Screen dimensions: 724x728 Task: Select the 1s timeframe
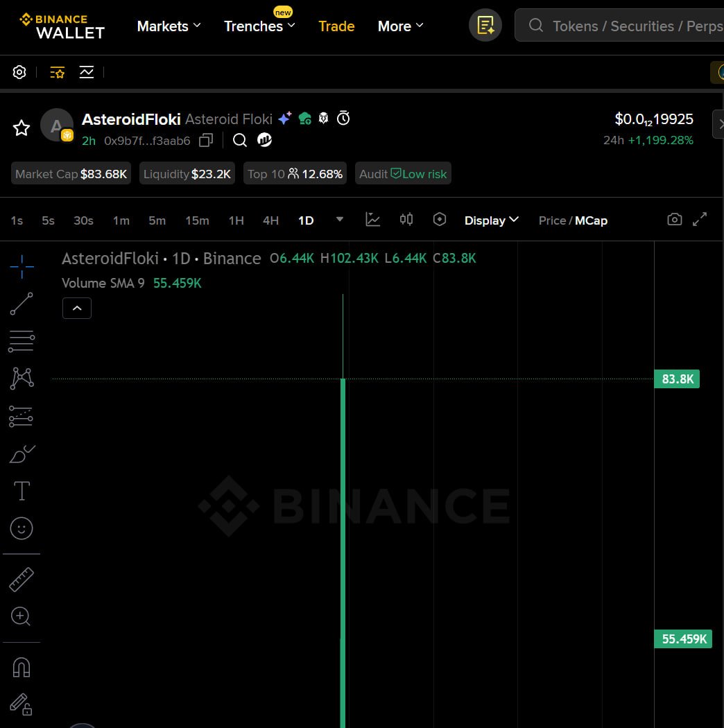pyautogui.click(x=17, y=220)
